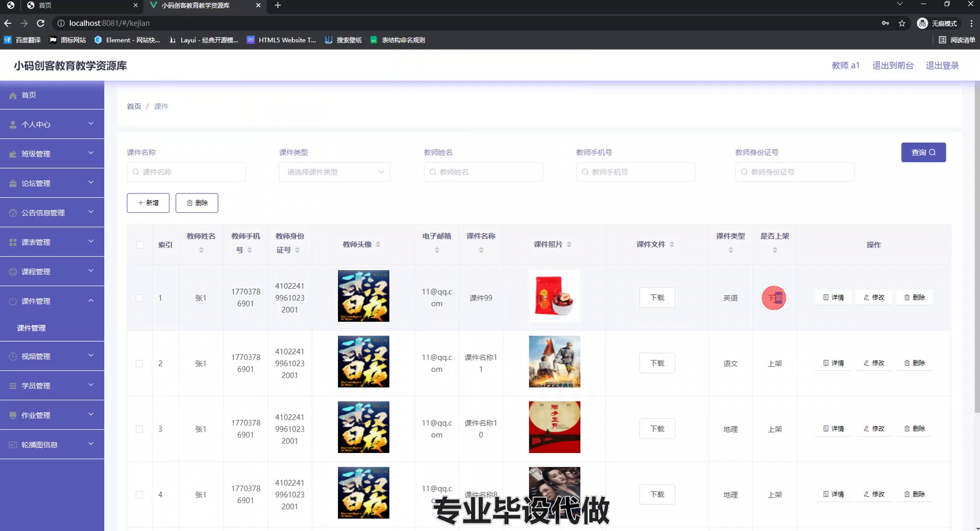Click 退出到前台 link in header

coord(893,65)
